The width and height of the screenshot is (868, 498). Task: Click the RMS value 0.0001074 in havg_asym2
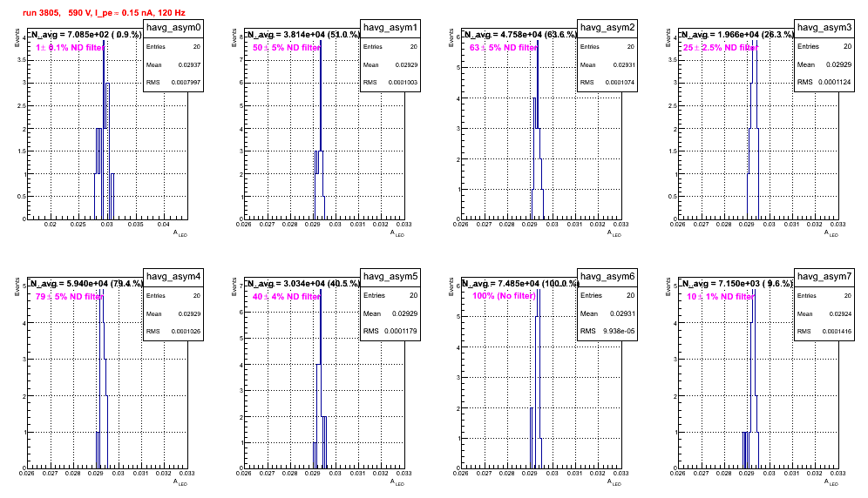point(620,83)
